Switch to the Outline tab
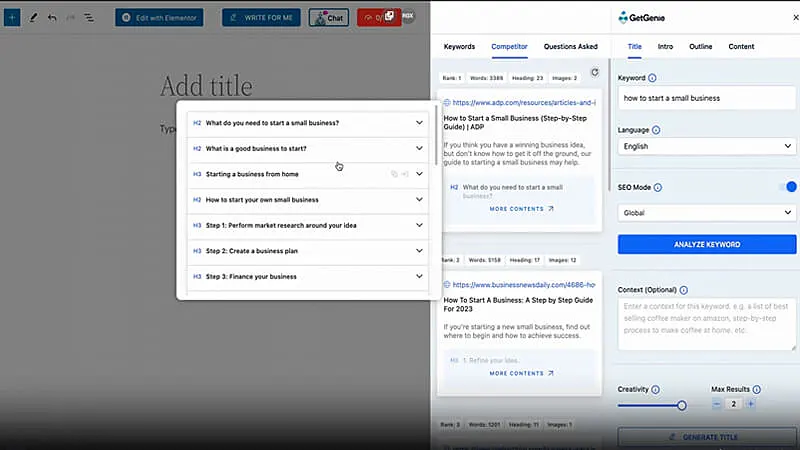 pyautogui.click(x=700, y=46)
